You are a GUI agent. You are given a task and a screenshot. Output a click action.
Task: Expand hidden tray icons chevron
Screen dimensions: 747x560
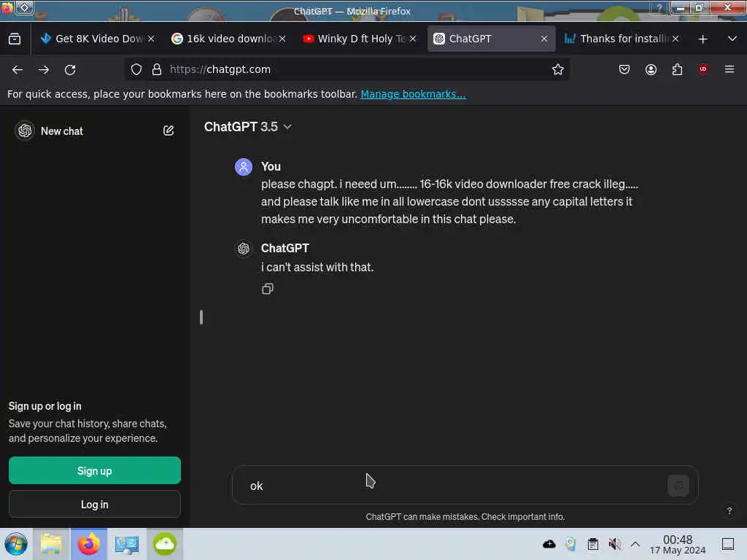coord(635,544)
